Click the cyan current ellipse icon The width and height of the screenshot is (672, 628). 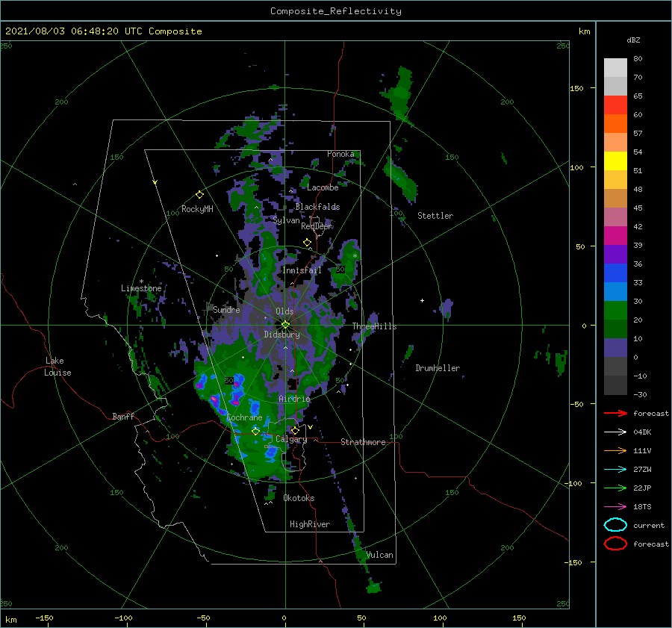click(615, 525)
